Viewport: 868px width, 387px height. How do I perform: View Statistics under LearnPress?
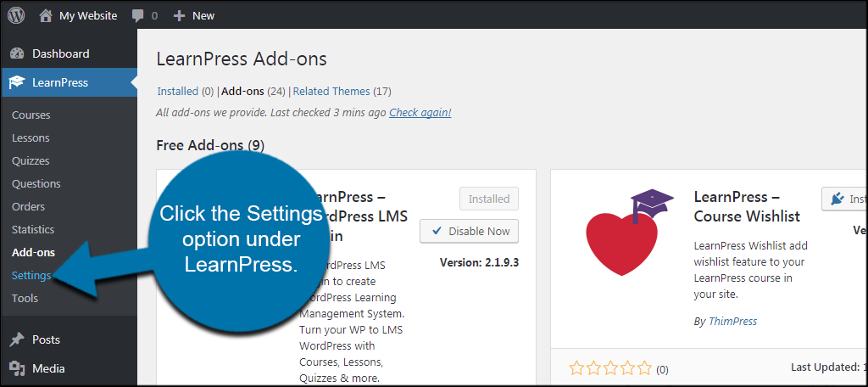coord(33,229)
